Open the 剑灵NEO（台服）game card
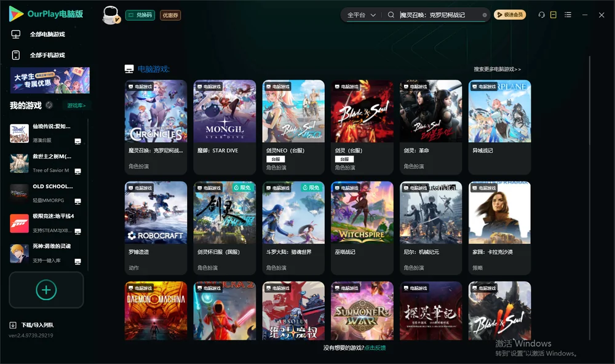 click(x=293, y=127)
